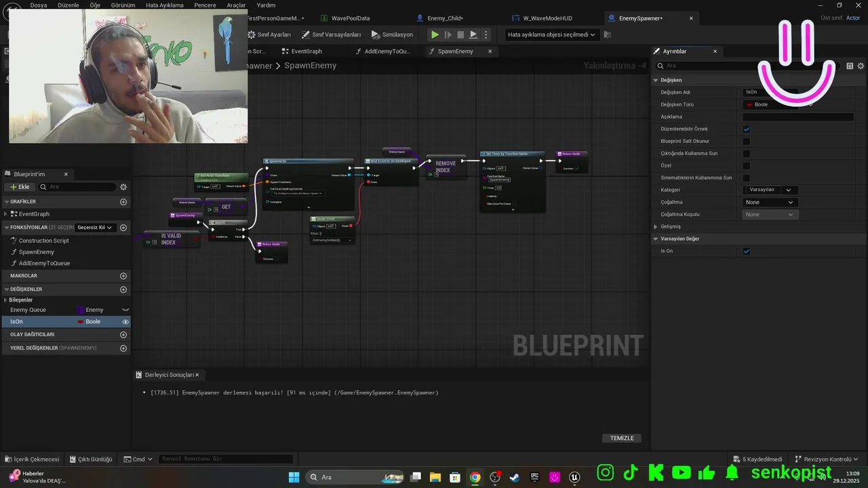
Task: Open the Dosya menu
Action: tap(39, 5)
